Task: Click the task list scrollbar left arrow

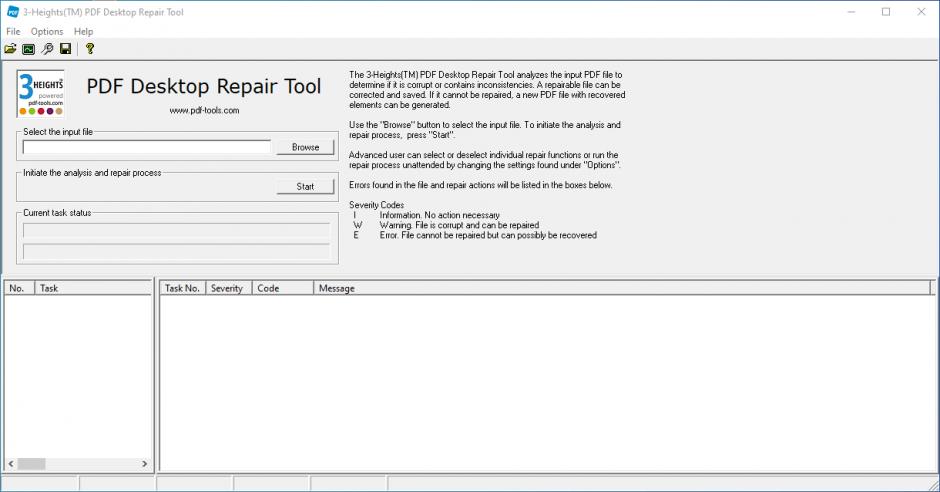Action: pos(11,464)
